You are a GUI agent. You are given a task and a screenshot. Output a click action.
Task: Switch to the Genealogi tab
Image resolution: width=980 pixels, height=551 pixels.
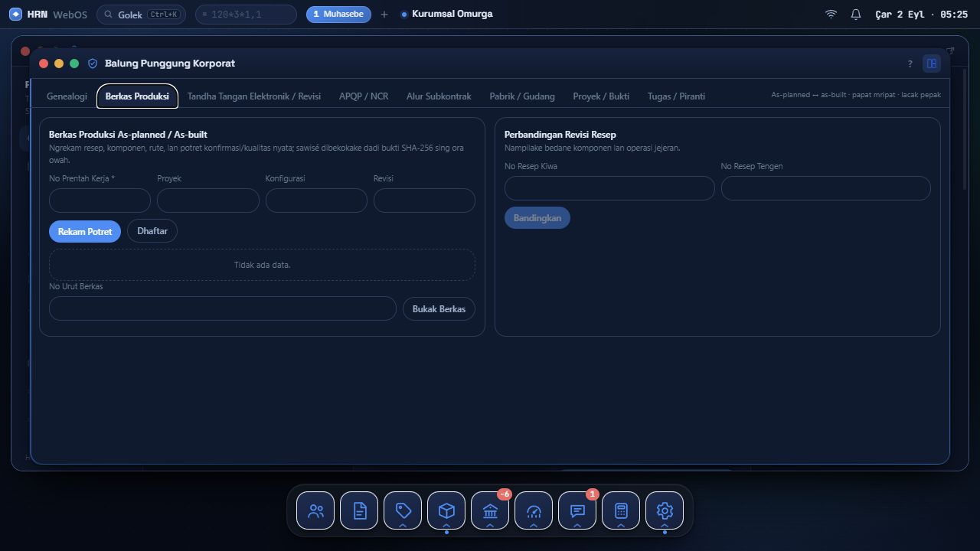67,96
